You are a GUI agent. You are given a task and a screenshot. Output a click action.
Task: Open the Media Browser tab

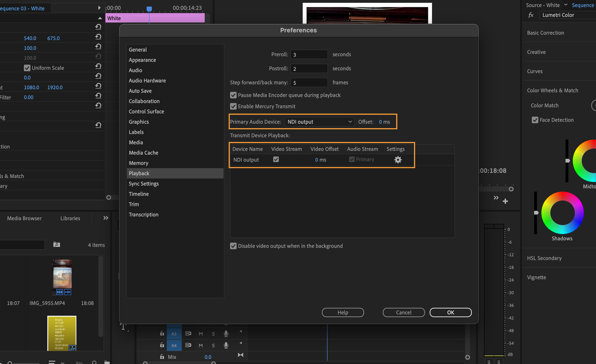24,218
